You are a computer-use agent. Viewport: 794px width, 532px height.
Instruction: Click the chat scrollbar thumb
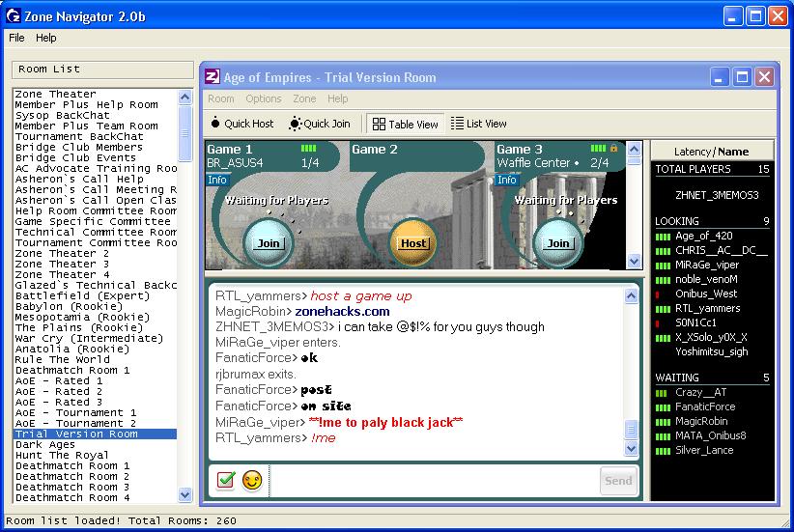click(631, 430)
